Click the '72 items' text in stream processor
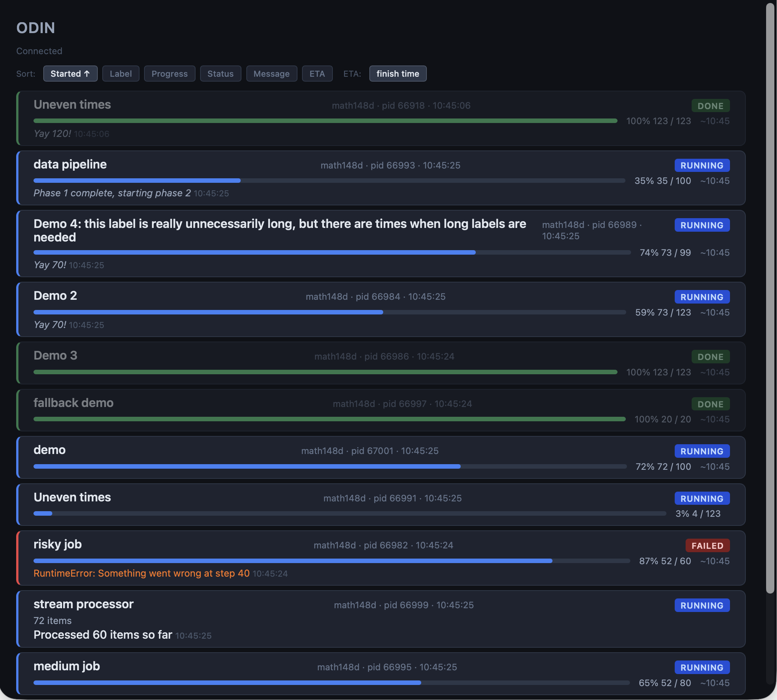The width and height of the screenshot is (777, 700). coord(53,621)
